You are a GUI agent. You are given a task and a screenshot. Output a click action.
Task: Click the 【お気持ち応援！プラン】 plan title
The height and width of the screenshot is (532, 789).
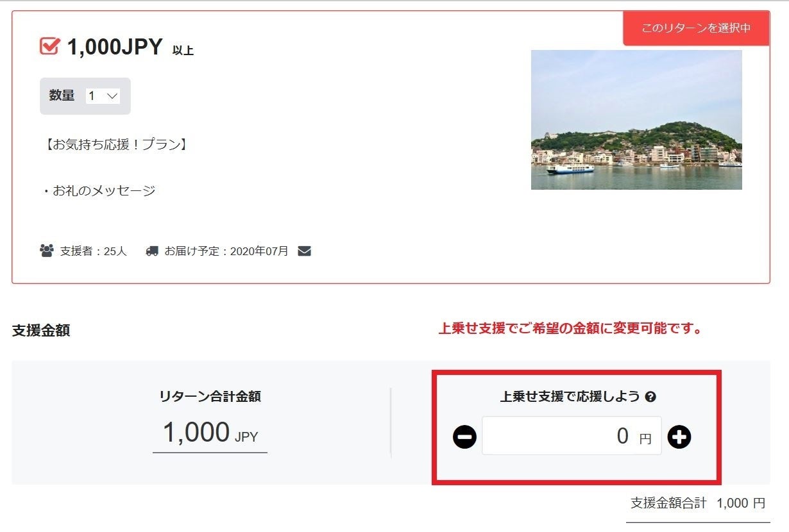coord(115,145)
